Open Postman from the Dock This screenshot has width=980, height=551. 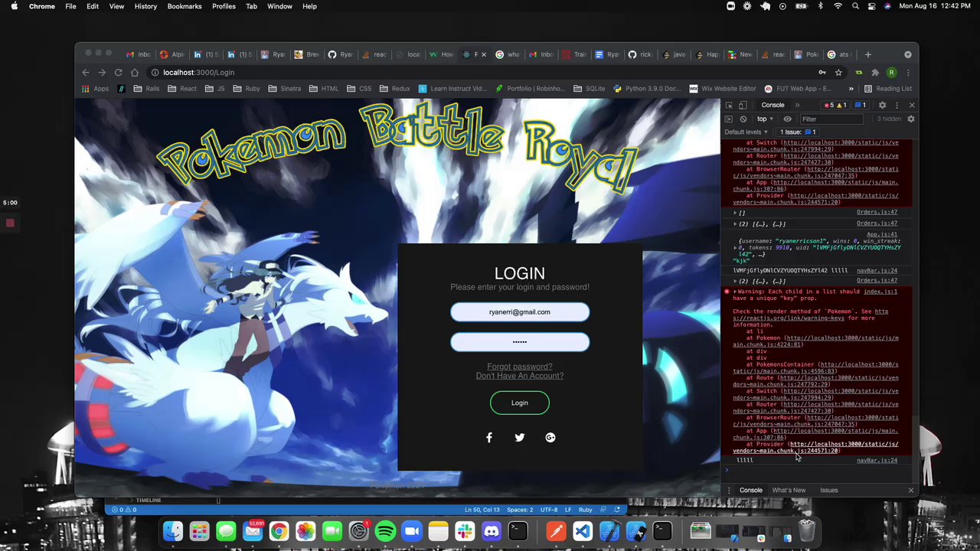point(556,531)
